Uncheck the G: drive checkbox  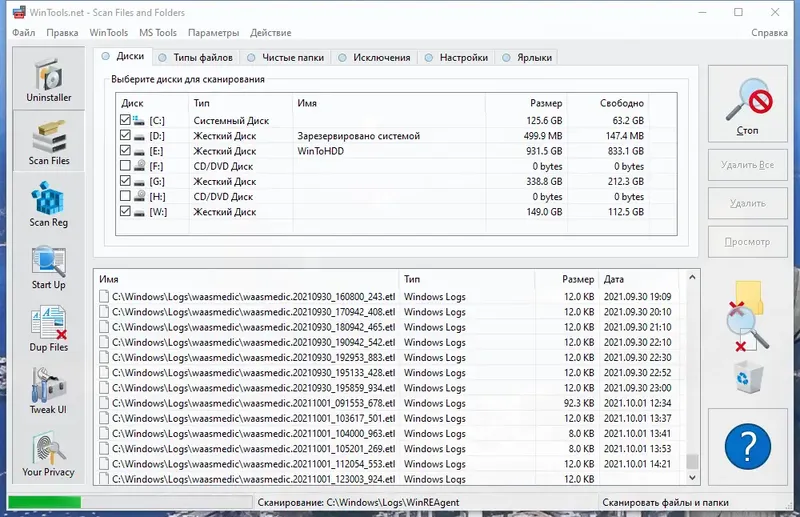pos(125,181)
